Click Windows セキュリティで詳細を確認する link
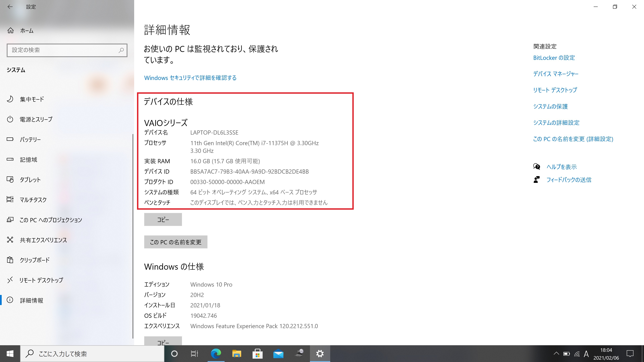The width and height of the screenshot is (644, 362). click(x=190, y=78)
